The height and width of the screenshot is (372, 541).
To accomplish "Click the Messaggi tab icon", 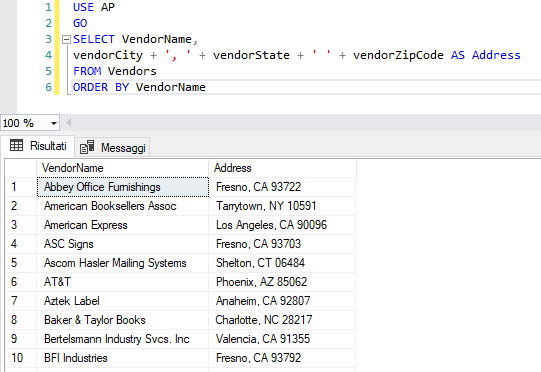I will point(87,147).
